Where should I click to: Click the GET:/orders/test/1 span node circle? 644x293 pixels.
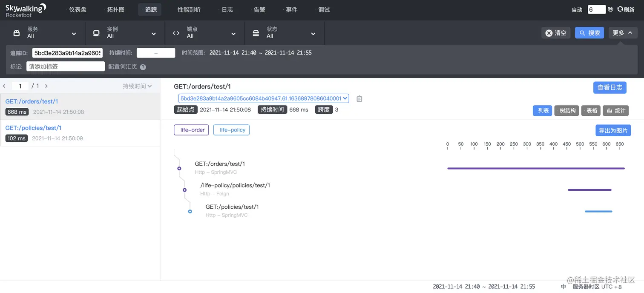pyautogui.click(x=179, y=169)
